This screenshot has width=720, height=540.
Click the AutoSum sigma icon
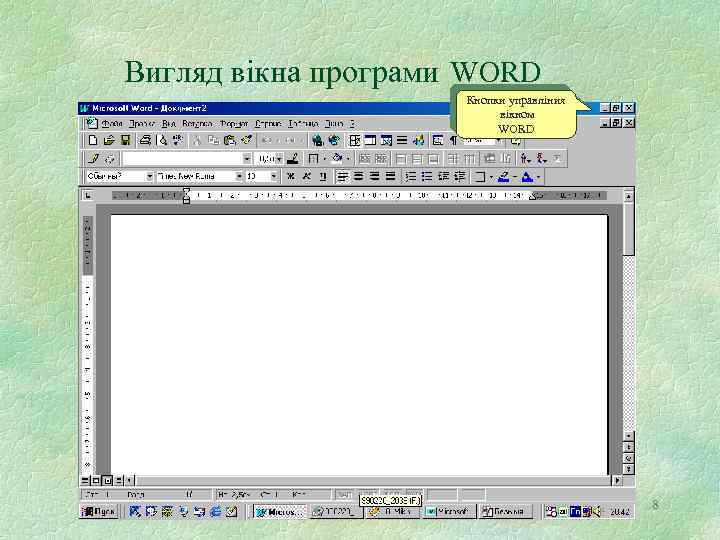click(557, 159)
